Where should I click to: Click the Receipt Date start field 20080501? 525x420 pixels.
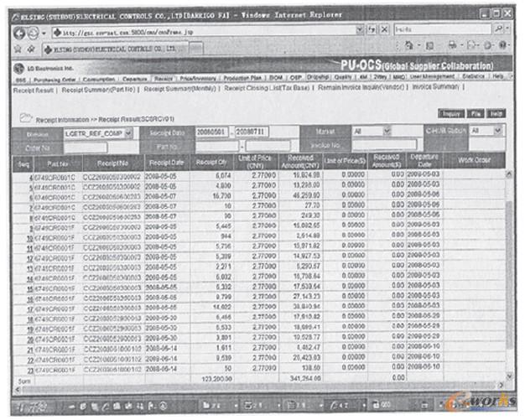tap(211, 132)
